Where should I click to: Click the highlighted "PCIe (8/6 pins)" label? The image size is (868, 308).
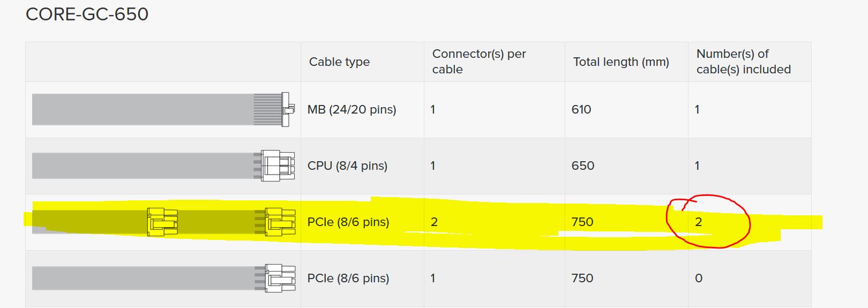(348, 222)
